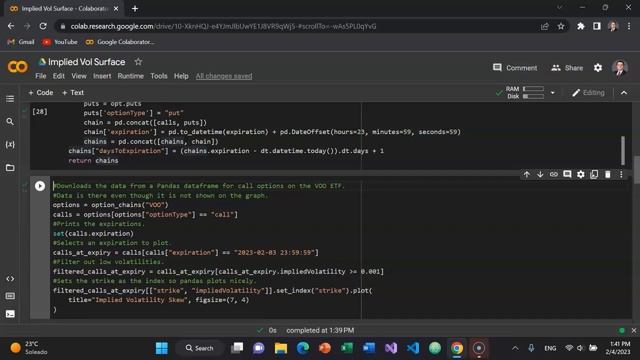
Task: Open the Google account avatar in Colab
Action: (620, 68)
